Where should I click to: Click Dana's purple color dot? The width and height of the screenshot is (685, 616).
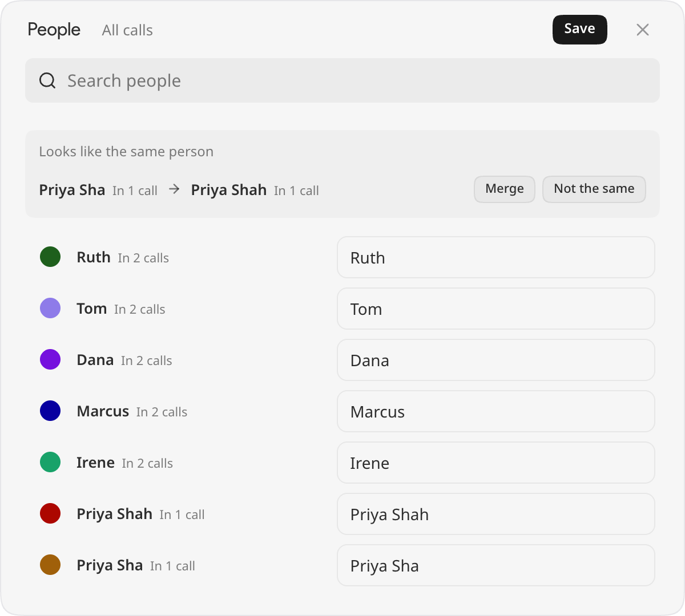click(x=50, y=359)
